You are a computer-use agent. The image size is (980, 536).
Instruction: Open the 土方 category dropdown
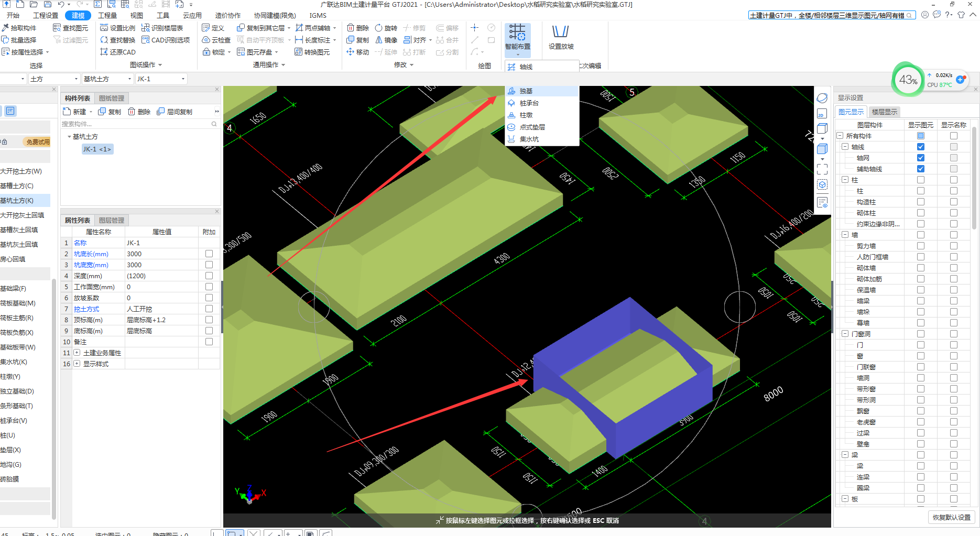point(53,79)
